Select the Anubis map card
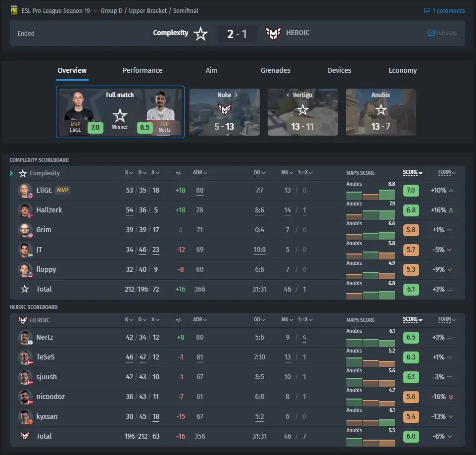 point(381,112)
